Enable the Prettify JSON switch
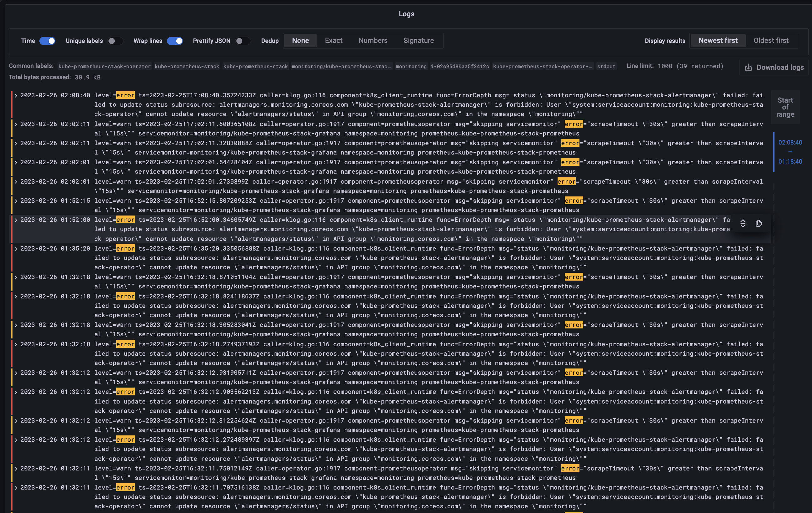812x513 pixels. click(243, 41)
